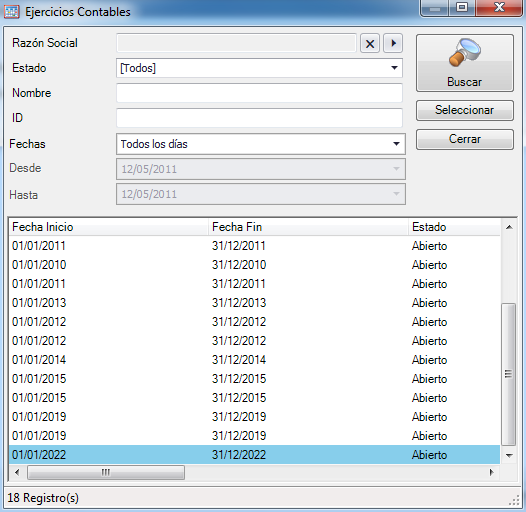Expand the Hasta date picker
The width and height of the screenshot is (526, 512).
[396, 194]
